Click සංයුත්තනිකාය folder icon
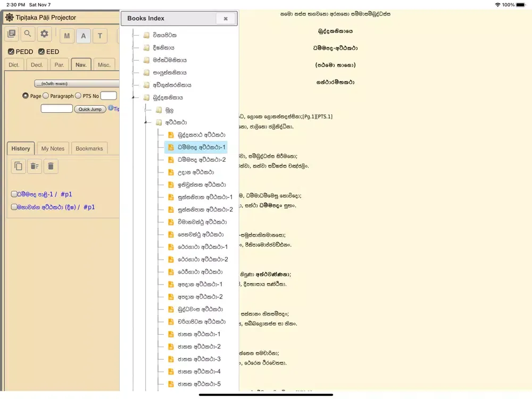This screenshot has height=399, width=532. [x=147, y=72]
